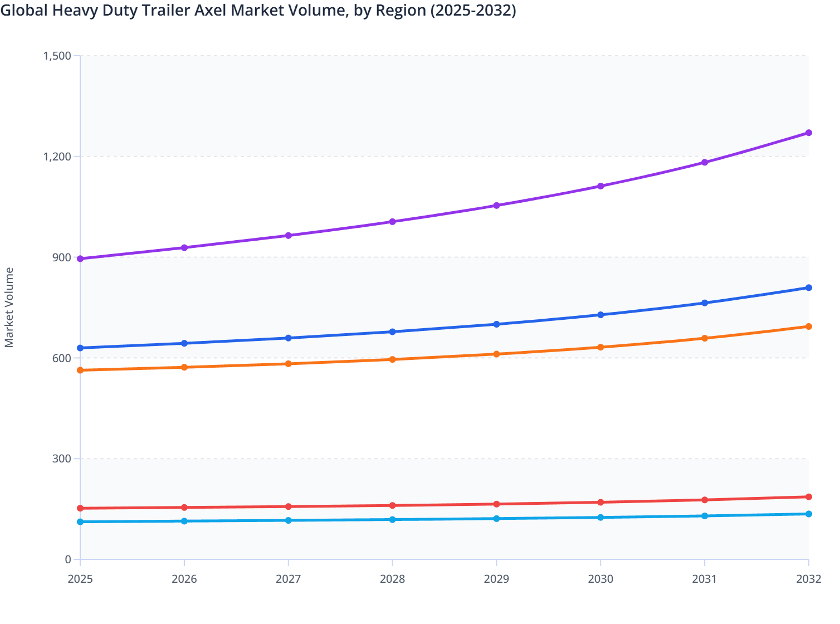This screenshot has width=840, height=624.
Task: Click the 2028 x-axis year label
Action: [x=392, y=579]
